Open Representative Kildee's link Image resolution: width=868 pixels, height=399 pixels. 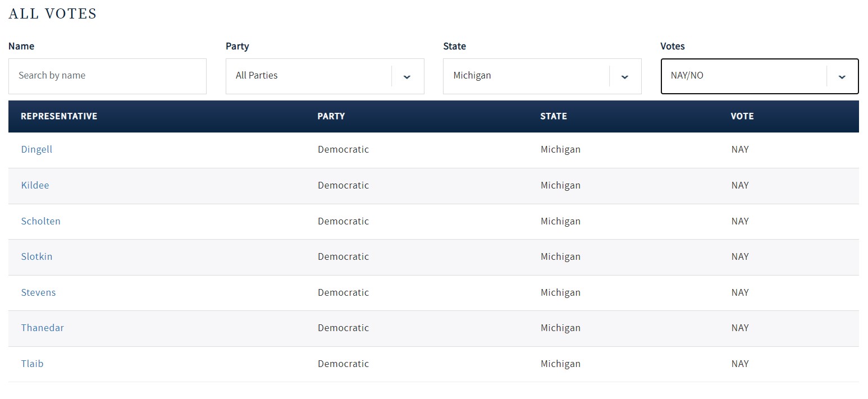[x=35, y=185]
